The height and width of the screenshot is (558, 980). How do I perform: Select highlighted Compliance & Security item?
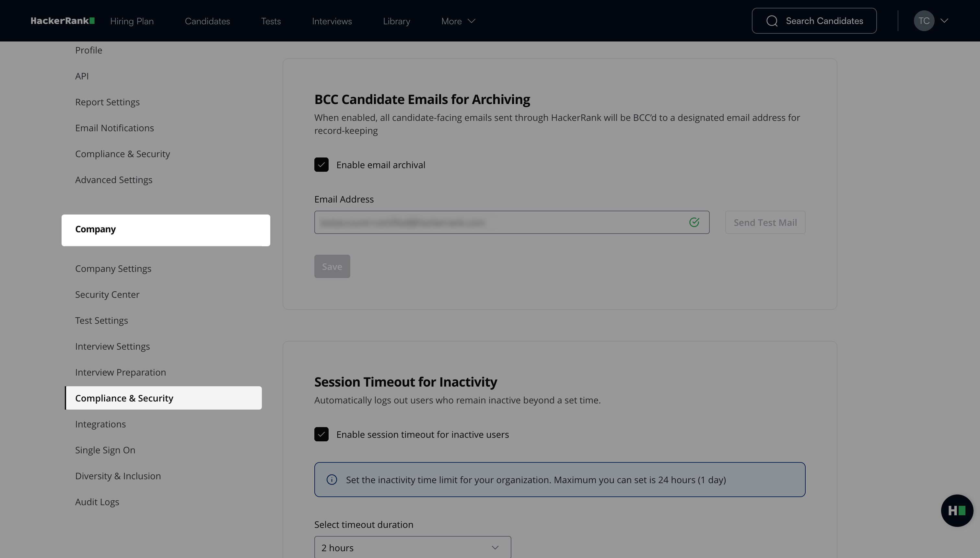[x=164, y=398]
